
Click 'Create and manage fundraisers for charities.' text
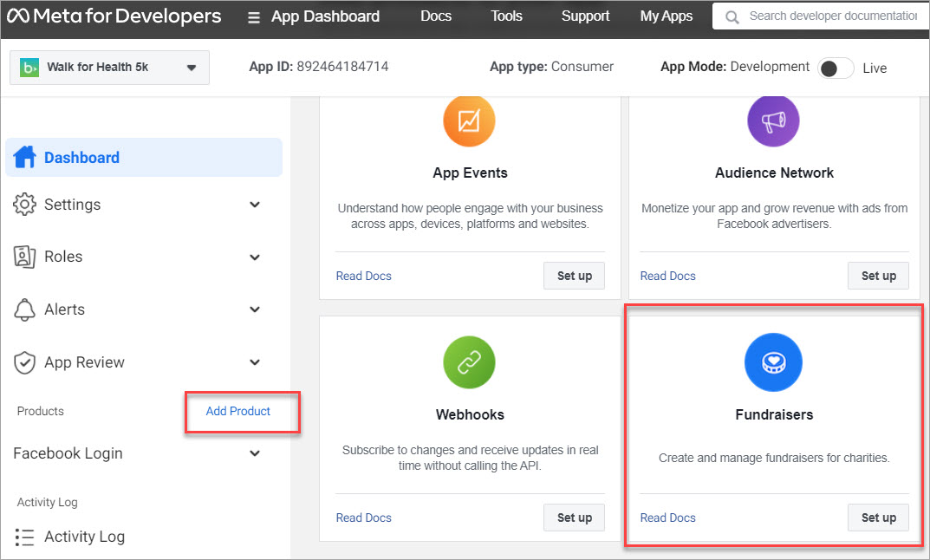pyautogui.click(x=774, y=458)
